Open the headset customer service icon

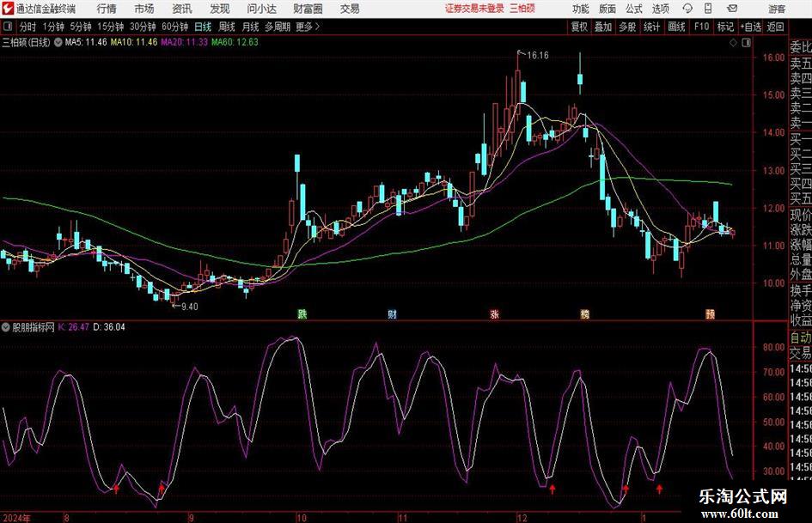687,9
